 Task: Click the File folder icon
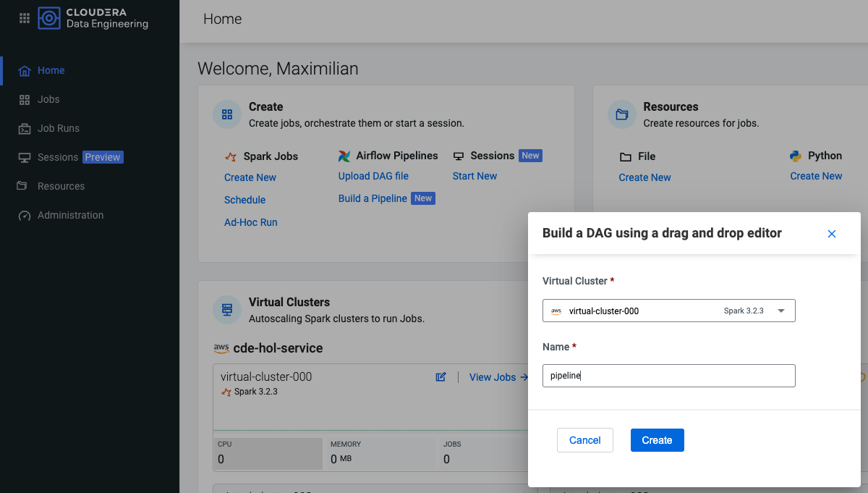click(x=626, y=156)
